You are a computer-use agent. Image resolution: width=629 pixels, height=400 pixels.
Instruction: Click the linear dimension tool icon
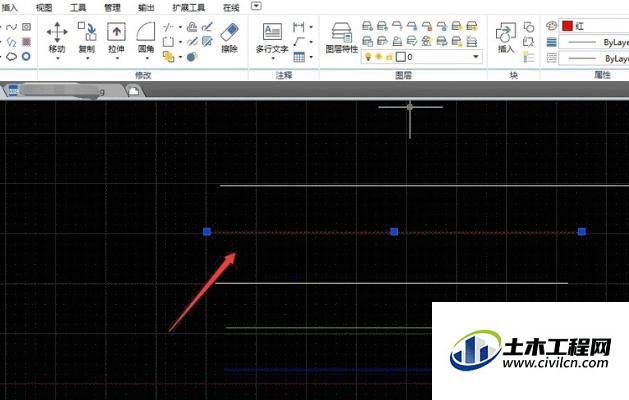pyautogui.click(x=298, y=27)
